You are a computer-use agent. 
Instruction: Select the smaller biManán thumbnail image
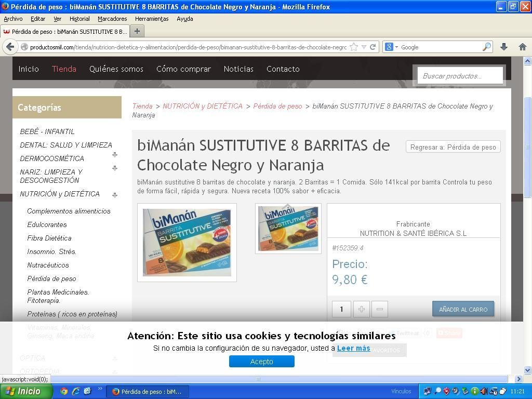pos(288,229)
